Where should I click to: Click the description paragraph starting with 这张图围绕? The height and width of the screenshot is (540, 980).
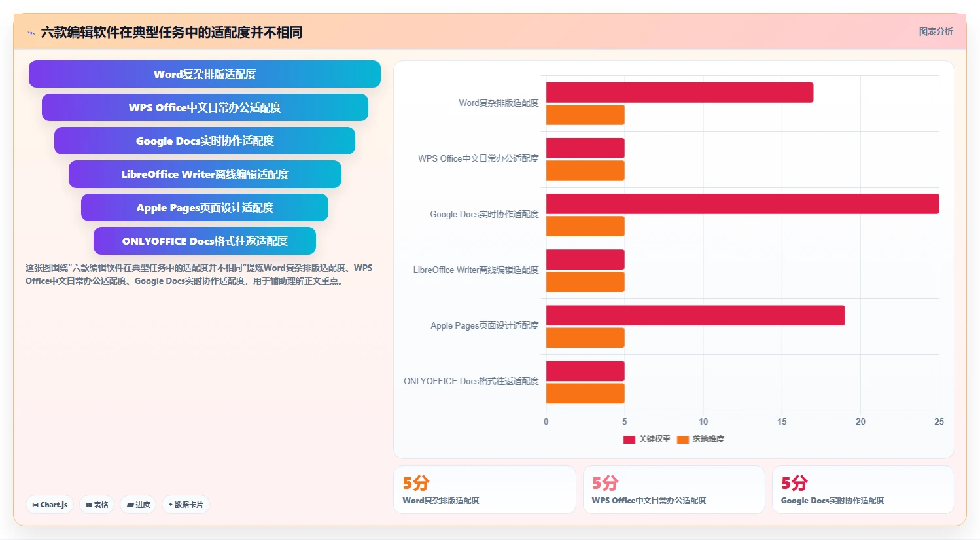[199, 274]
